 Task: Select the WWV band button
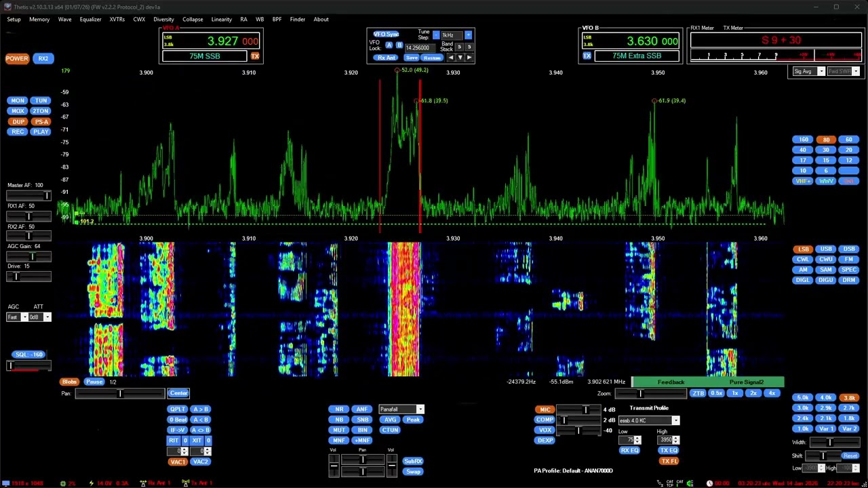tap(826, 181)
